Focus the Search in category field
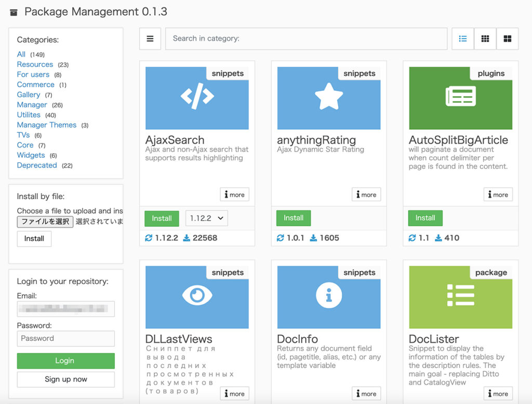 coord(306,38)
